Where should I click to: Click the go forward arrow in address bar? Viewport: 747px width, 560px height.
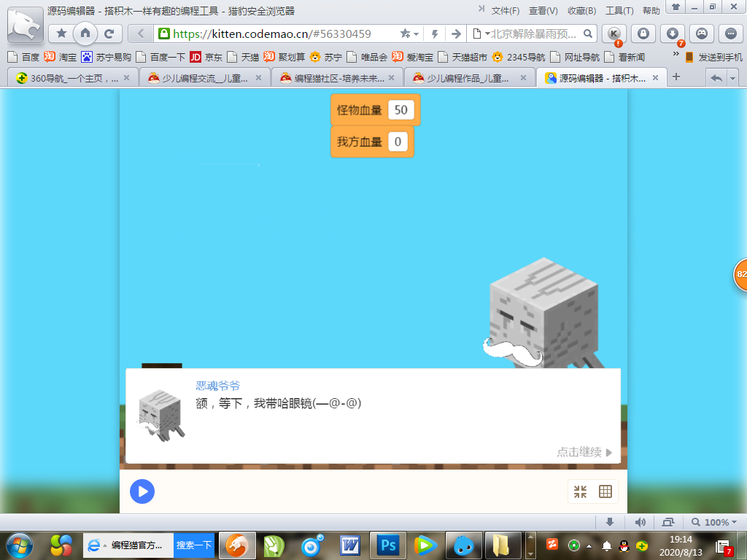456,34
